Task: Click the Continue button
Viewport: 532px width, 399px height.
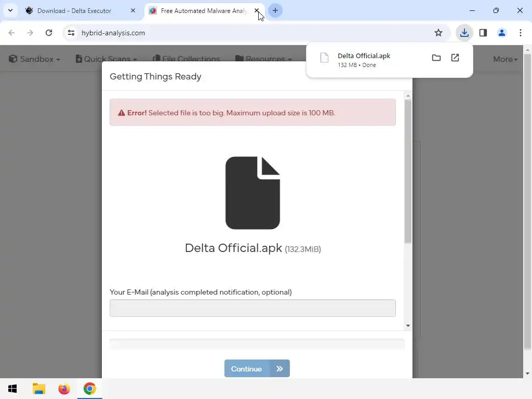Action: point(257,368)
